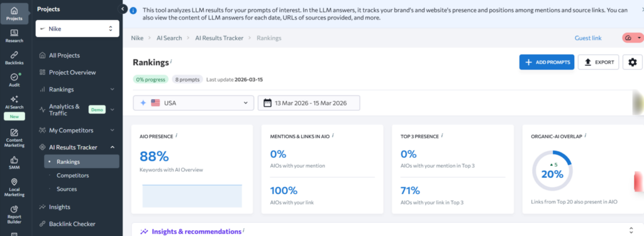Select Competitors under AI Results Tracker
644x236 pixels.
[73, 175]
